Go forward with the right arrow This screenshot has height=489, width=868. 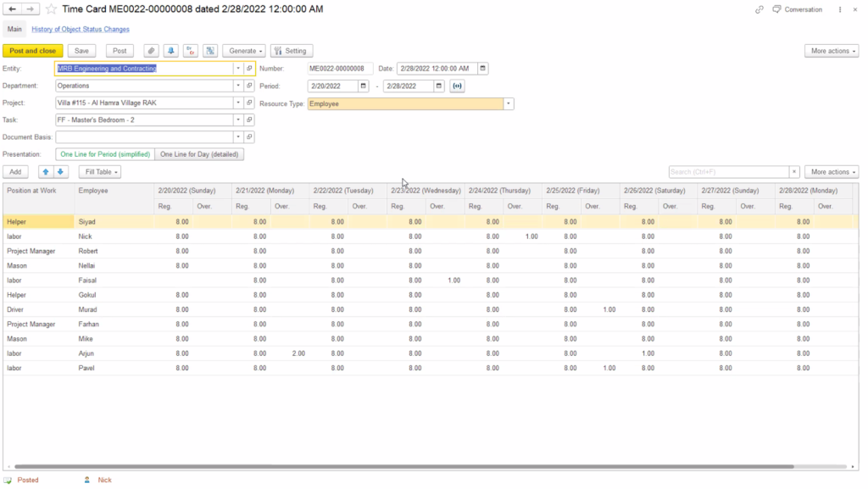[x=31, y=8]
